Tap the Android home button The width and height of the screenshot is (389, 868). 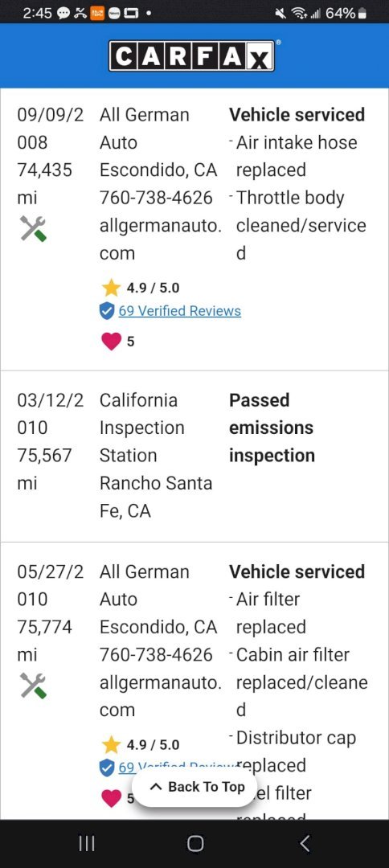(194, 843)
